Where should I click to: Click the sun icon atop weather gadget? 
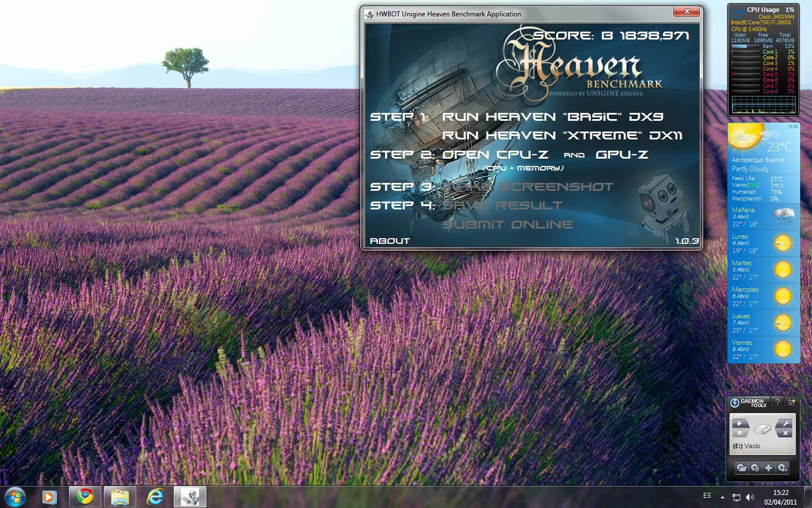coord(745,135)
